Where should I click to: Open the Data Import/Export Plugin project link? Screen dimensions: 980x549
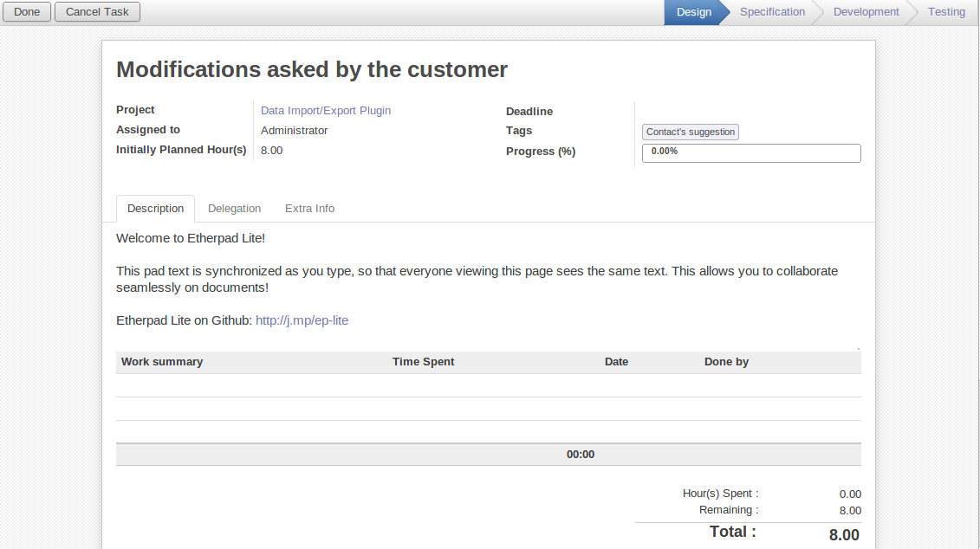coord(326,111)
